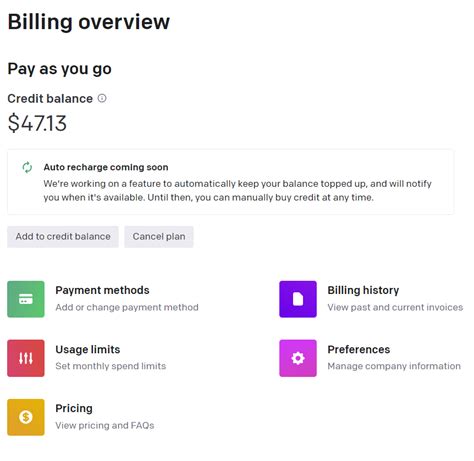
Task: Click 'View past and current invoices' text
Action: click(395, 307)
